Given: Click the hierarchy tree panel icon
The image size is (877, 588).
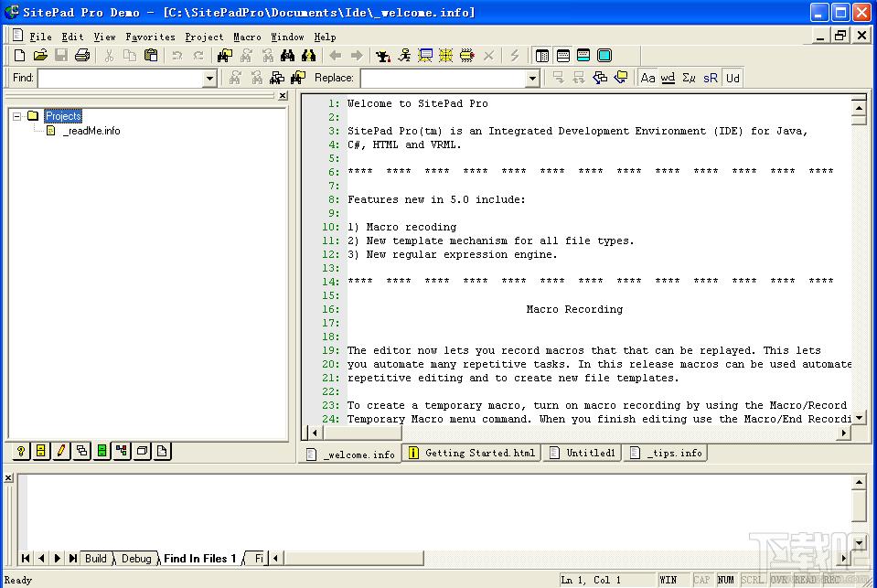Looking at the screenshot, I should (x=122, y=451).
